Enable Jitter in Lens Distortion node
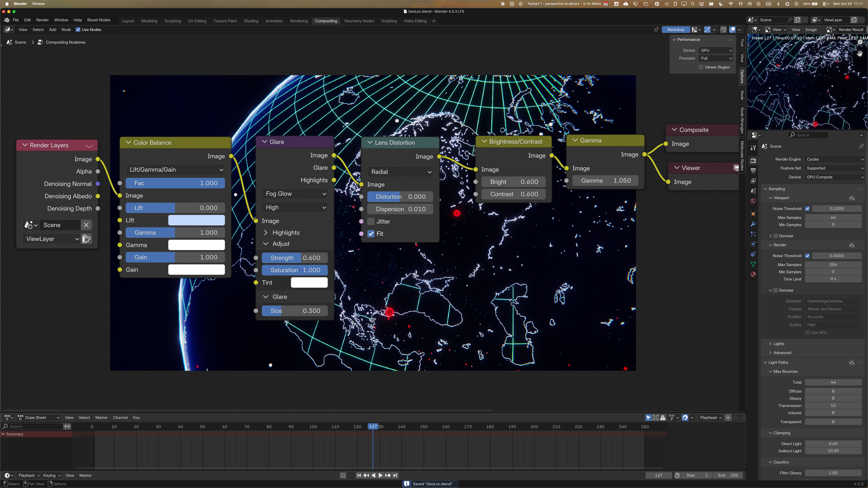The width and height of the screenshot is (868, 488). (371, 221)
